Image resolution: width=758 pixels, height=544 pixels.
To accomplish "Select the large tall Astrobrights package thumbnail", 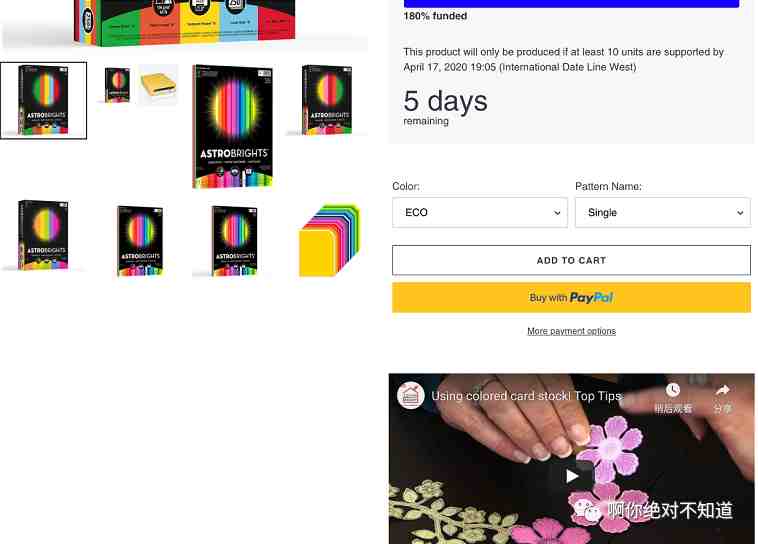I will 233,126.
